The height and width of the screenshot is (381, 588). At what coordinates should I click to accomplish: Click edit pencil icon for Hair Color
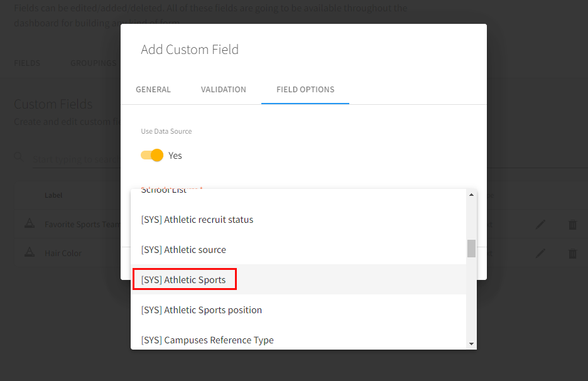[x=540, y=254]
